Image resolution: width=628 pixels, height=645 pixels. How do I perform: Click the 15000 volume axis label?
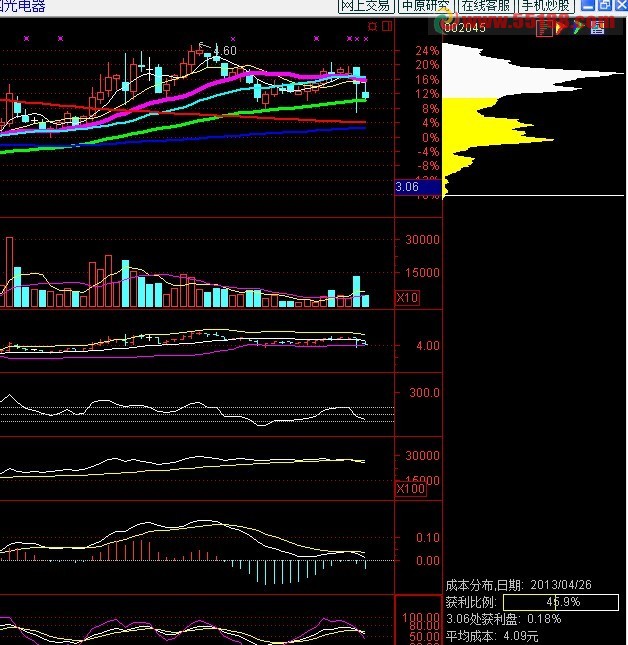click(x=422, y=272)
